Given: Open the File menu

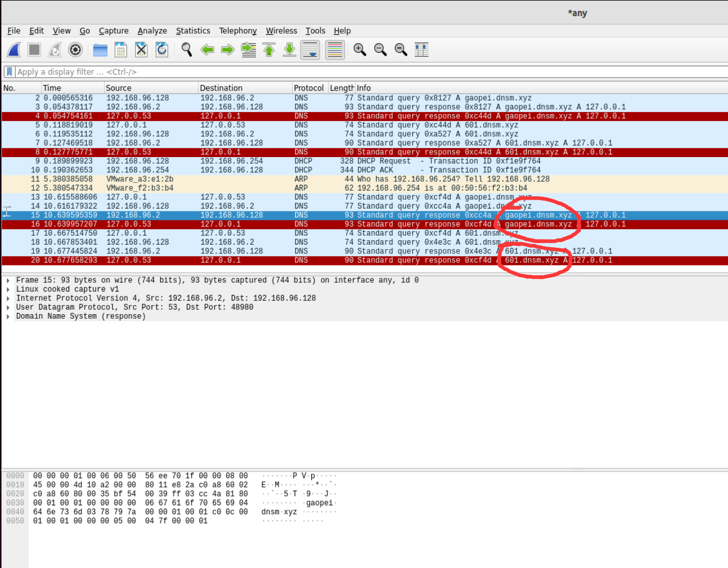Looking at the screenshot, I should [14, 31].
